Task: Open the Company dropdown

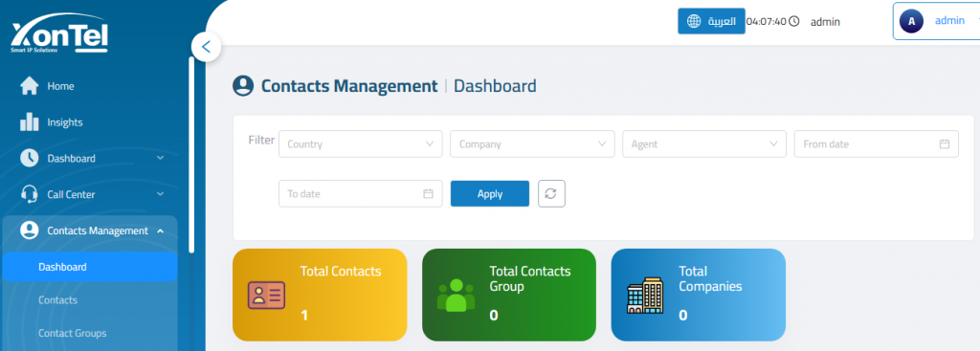Action: pyautogui.click(x=532, y=143)
